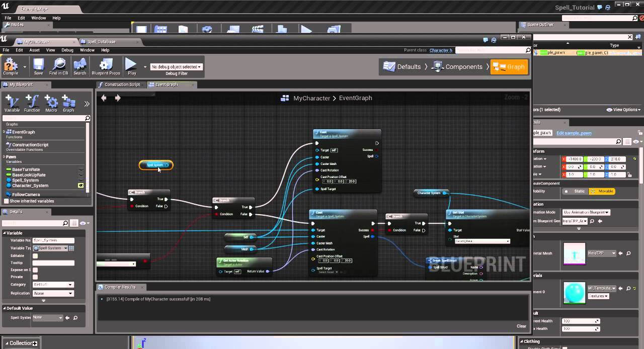Select the HeroTPP mesh thumbnail
644x349 pixels.
click(575, 253)
